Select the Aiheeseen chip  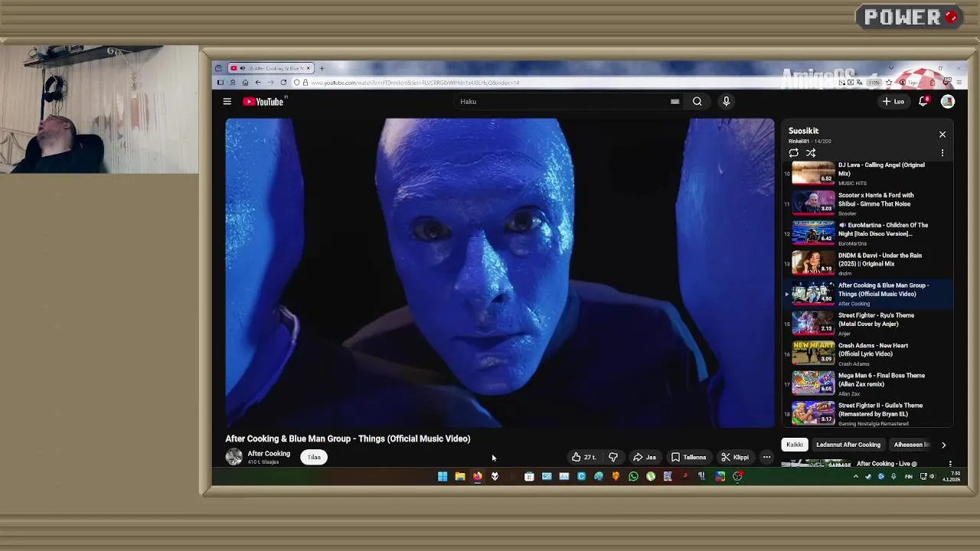click(911, 445)
